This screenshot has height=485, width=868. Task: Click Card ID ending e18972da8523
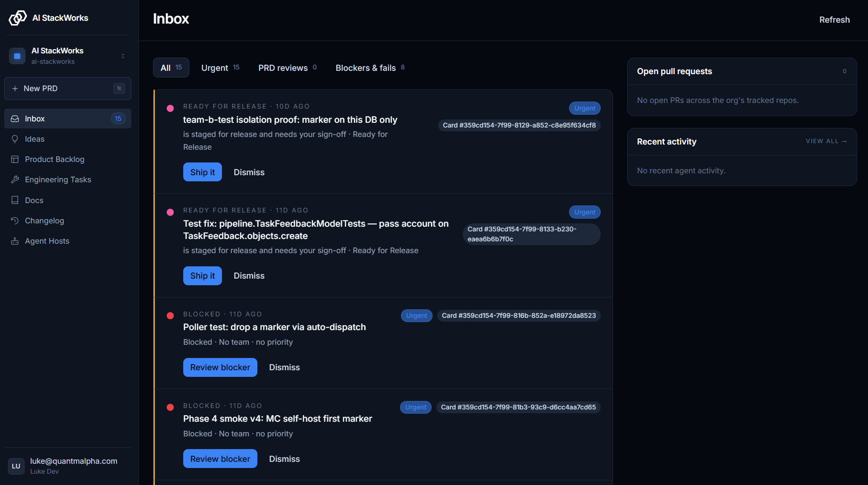pyautogui.click(x=519, y=315)
